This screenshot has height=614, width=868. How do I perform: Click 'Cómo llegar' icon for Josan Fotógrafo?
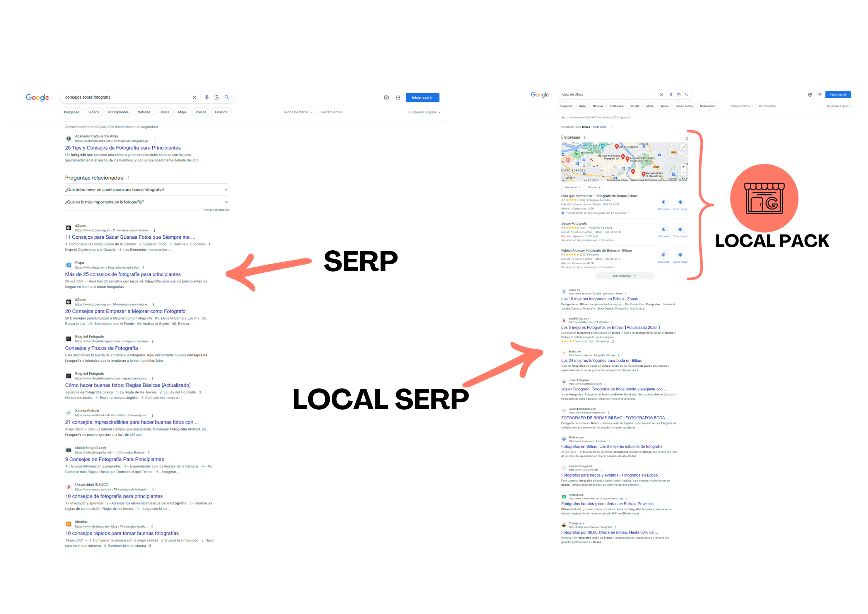680,229
